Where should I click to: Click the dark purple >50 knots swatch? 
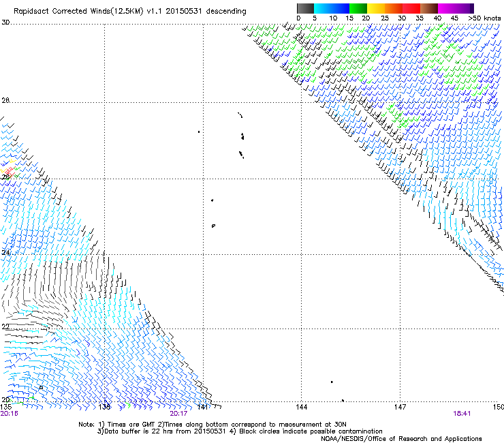pyautogui.click(x=471, y=8)
